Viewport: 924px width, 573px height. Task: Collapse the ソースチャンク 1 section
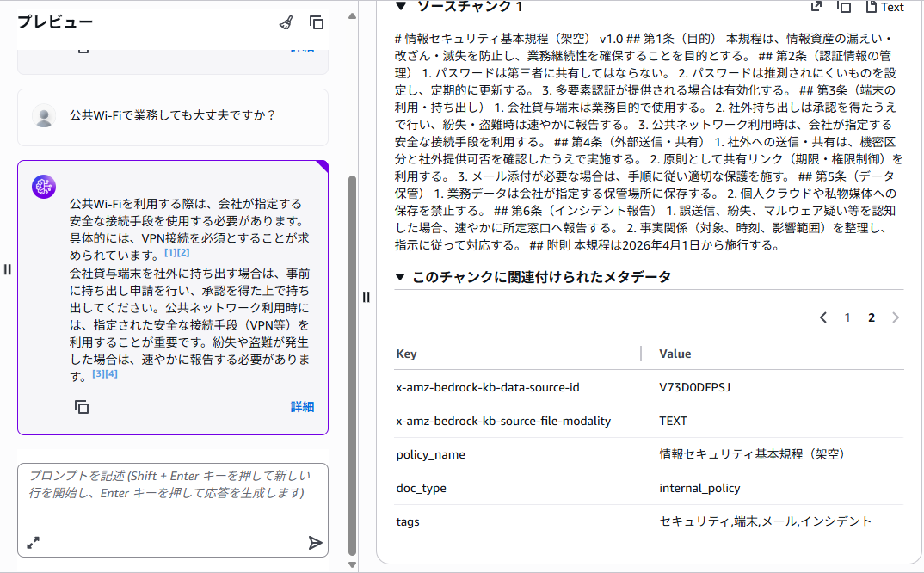tap(401, 6)
